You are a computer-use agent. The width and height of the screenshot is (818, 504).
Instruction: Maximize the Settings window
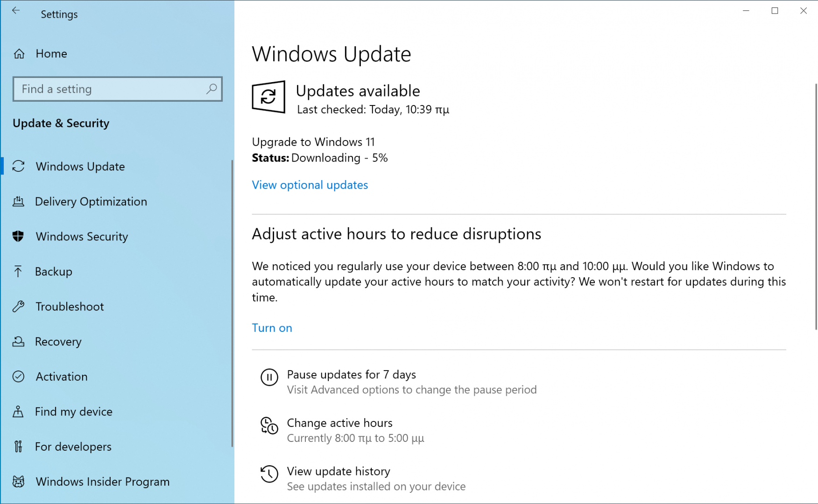[x=775, y=11]
